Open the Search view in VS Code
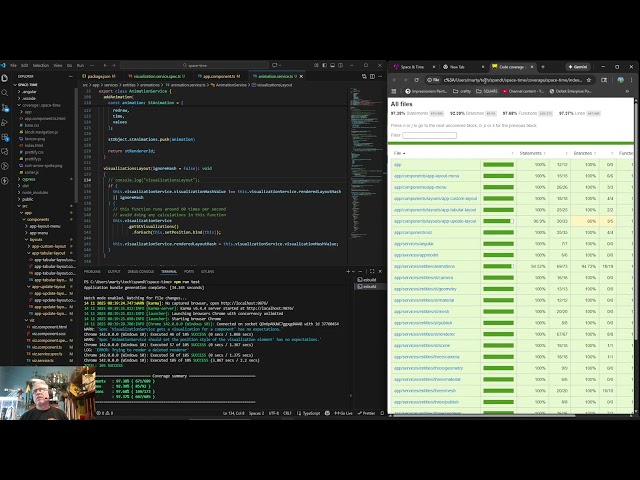The width and height of the screenshot is (640, 480). coord(4,93)
